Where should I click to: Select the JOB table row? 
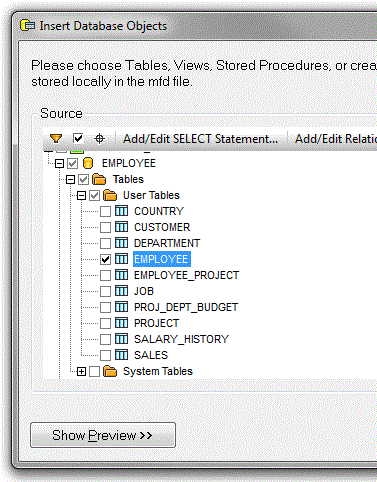pos(144,291)
